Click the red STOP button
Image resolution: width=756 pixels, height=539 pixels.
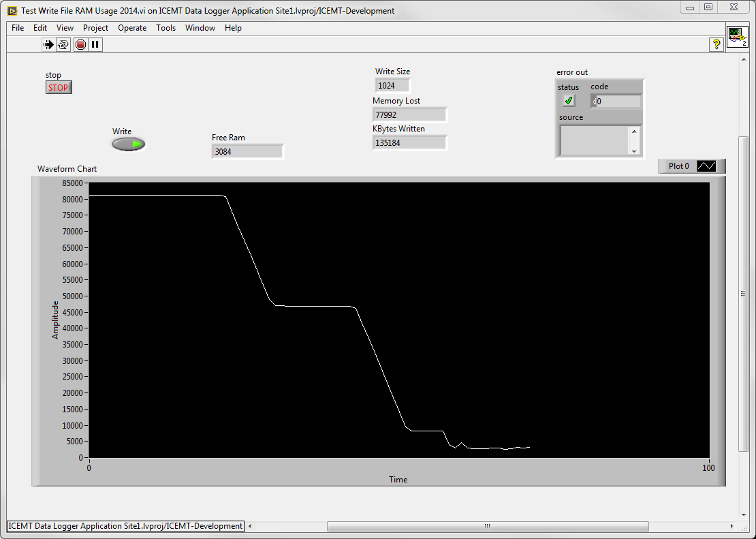59,88
